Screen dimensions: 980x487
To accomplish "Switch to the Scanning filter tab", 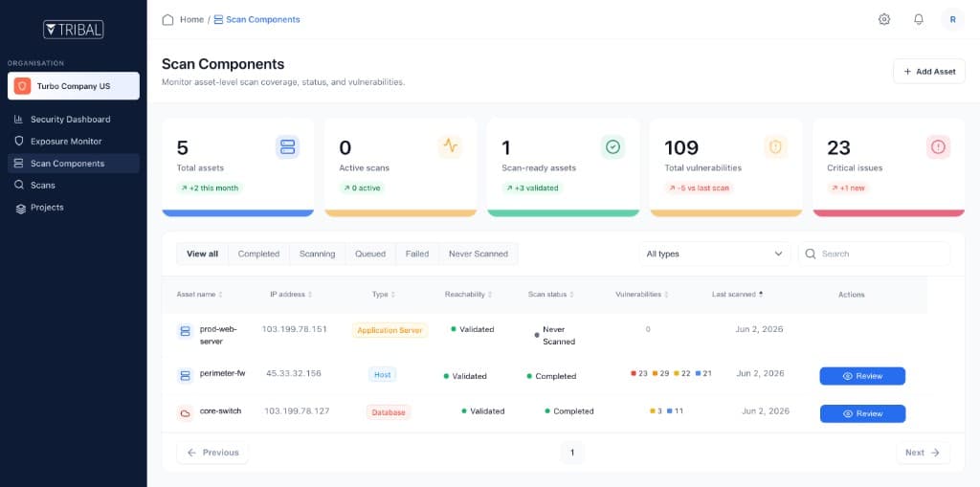I will pyautogui.click(x=317, y=254).
